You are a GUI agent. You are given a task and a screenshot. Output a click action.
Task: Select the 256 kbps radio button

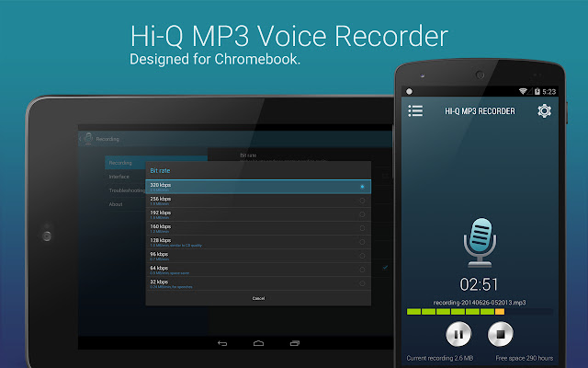point(362,201)
